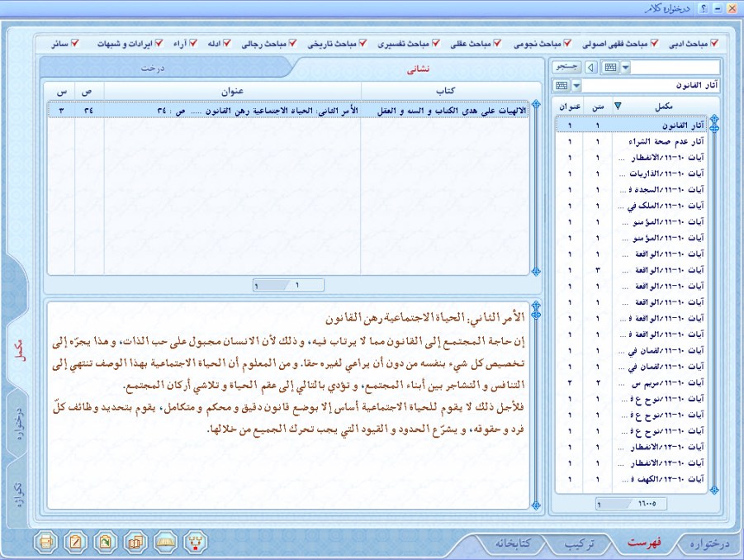Expand the dropdown beside آثار القانون field

576,86
